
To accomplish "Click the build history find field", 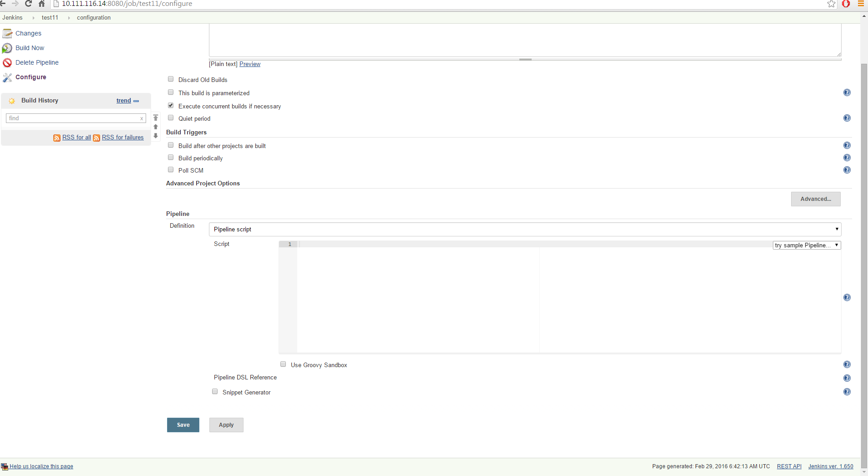I will point(73,118).
